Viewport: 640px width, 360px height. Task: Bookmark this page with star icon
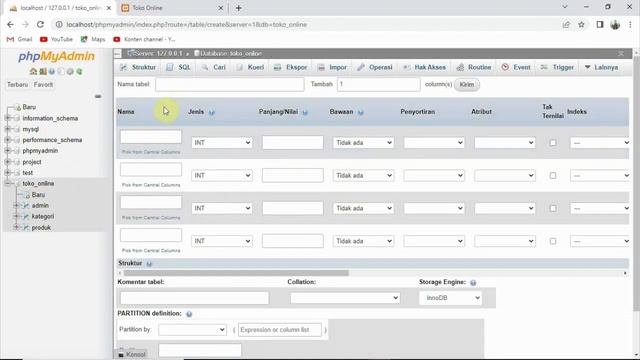581,24
